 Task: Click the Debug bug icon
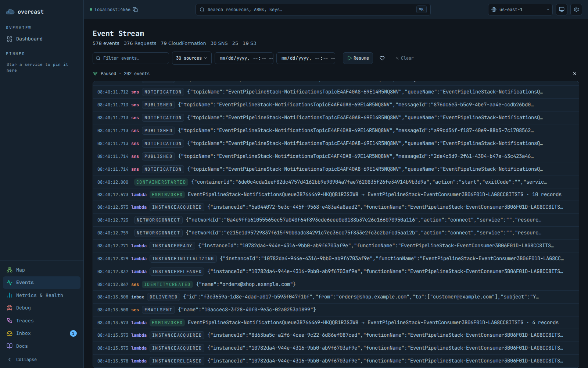pyautogui.click(x=10, y=308)
